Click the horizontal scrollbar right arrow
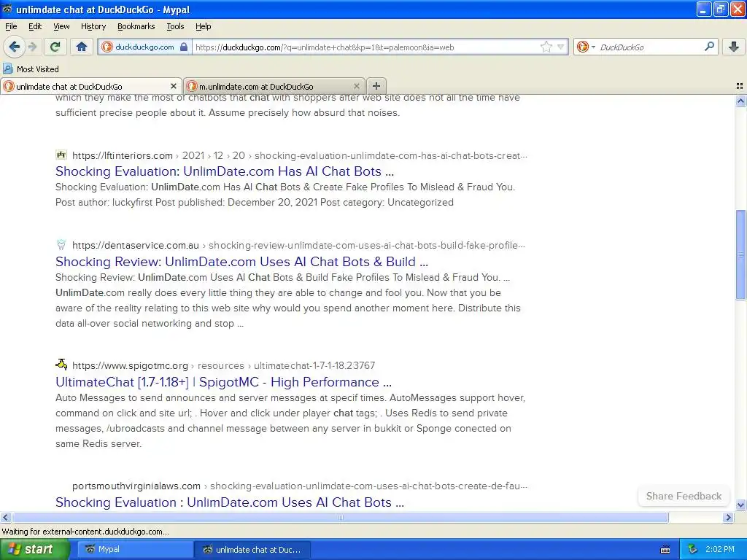 pos(728,517)
